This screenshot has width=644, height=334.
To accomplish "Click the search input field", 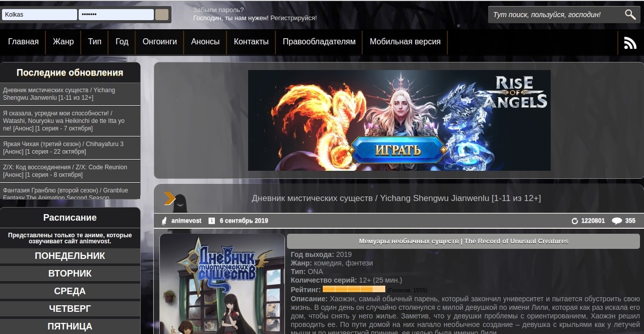I will (x=555, y=15).
